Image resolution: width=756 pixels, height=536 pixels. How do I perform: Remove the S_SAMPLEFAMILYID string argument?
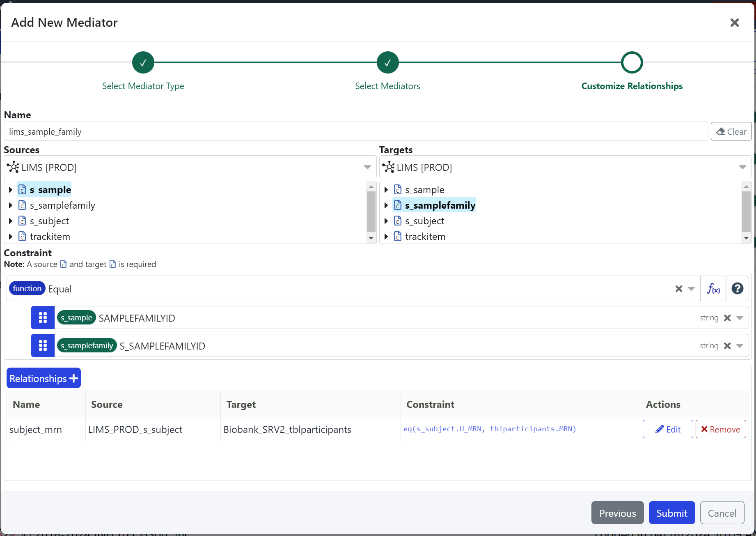coord(727,345)
